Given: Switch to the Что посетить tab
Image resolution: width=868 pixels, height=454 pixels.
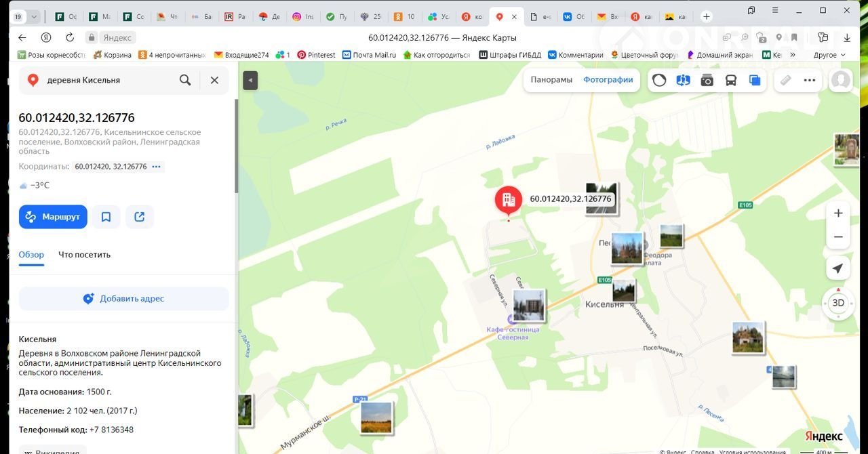Looking at the screenshot, I should 84,255.
